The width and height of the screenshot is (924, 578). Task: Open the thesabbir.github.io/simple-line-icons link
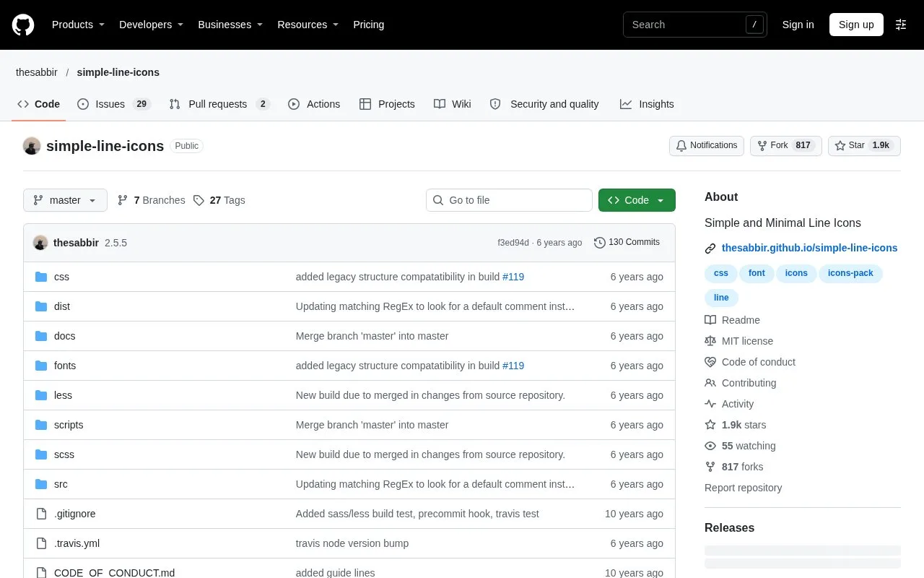[x=809, y=248]
